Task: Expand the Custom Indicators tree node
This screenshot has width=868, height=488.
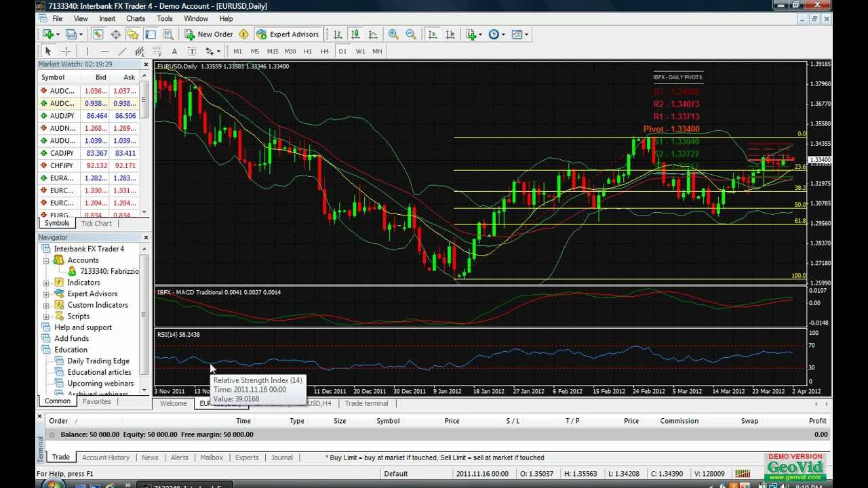Action: point(47,305)
